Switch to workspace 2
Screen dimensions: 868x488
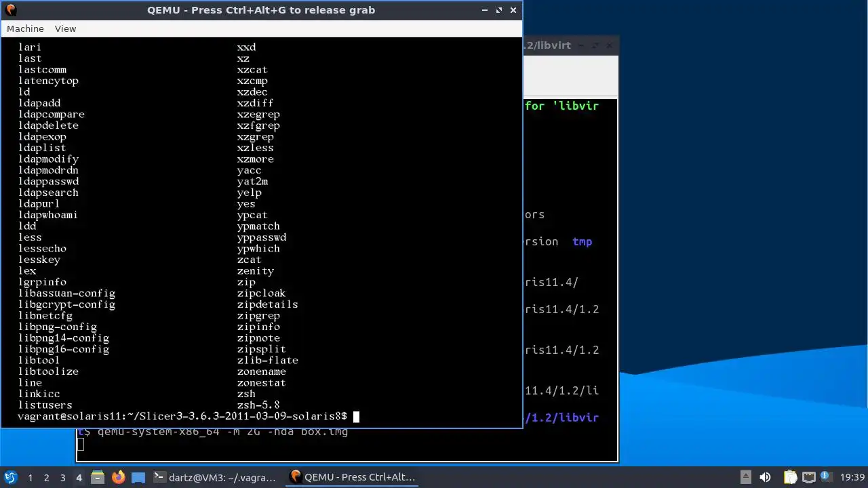coord(46,478)
